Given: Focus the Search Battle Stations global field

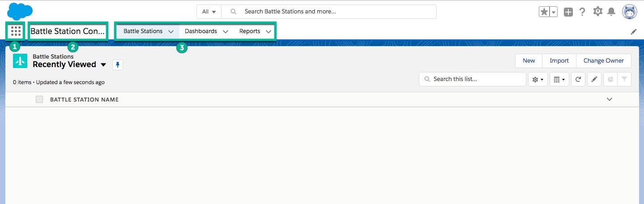Looking at the screenshot, I should point(329,12).
